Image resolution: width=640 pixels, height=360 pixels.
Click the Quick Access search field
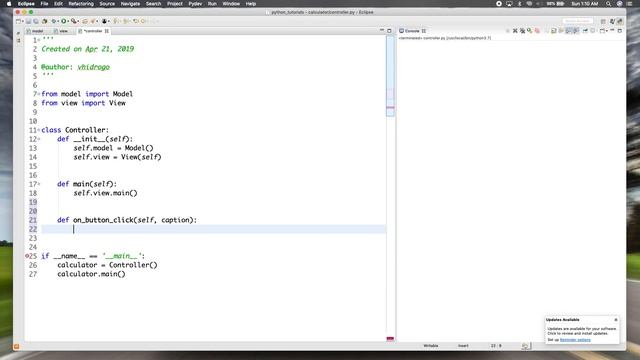[577, 21]
